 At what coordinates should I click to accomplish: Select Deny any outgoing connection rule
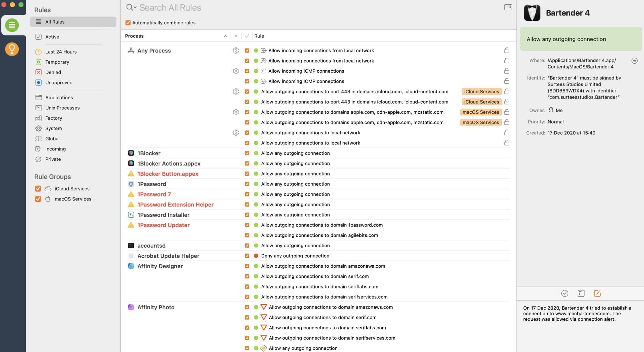click(x=295, y=256)
